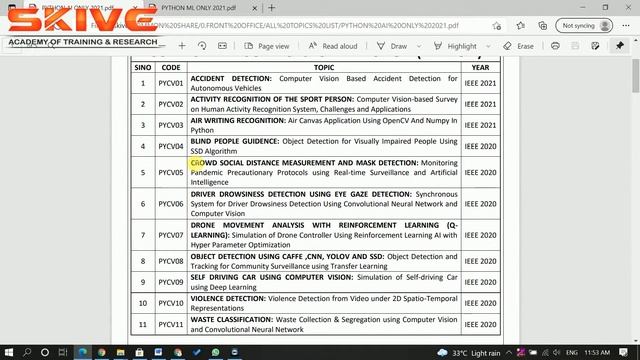Screen dimensions: 640x360
Task: Add this page to favorites
Action: [497, 26]
